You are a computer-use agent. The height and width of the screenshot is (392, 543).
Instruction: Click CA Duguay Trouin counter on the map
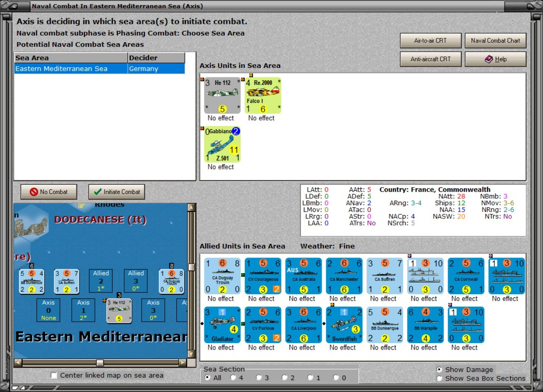[172, 281]
